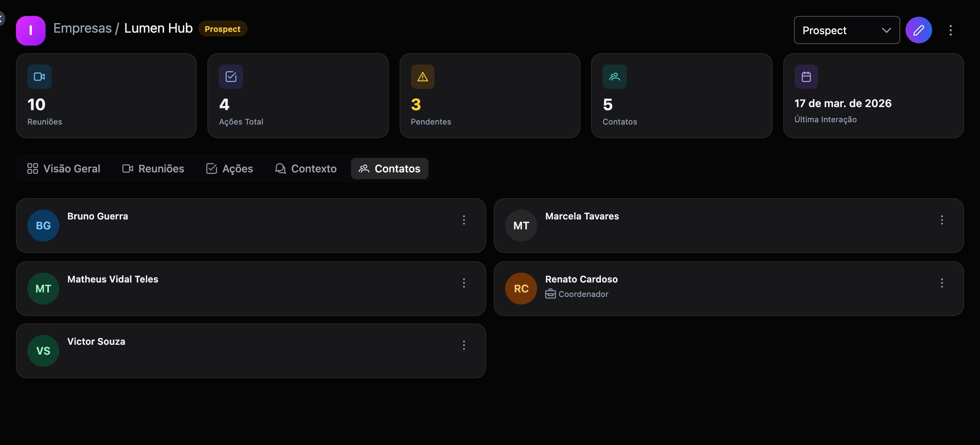Viewport: 980px width, 445px height.
Task: Switch to the Visão Geral tab
Action: pyautogui.click(x=63, y=169)
